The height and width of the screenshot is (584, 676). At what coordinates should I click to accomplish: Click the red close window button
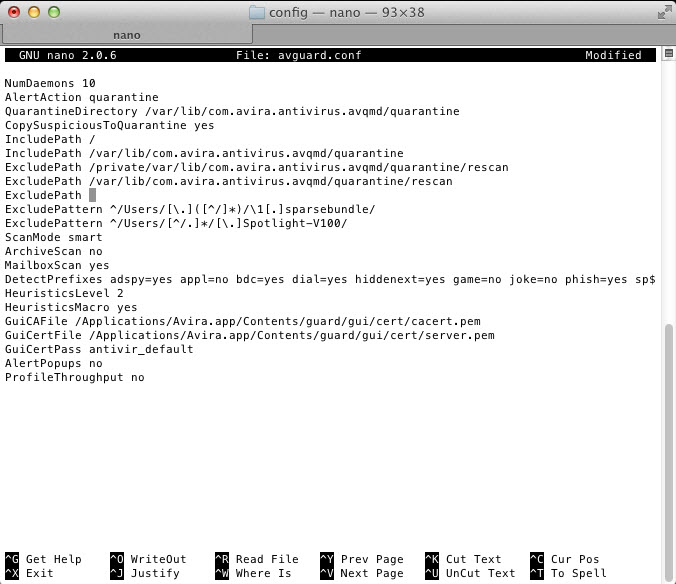point(14,12)
